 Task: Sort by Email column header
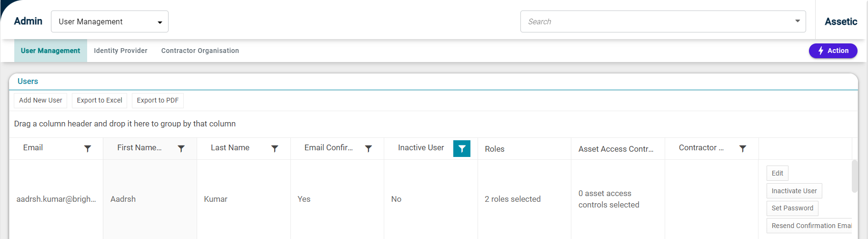[33, 148]
